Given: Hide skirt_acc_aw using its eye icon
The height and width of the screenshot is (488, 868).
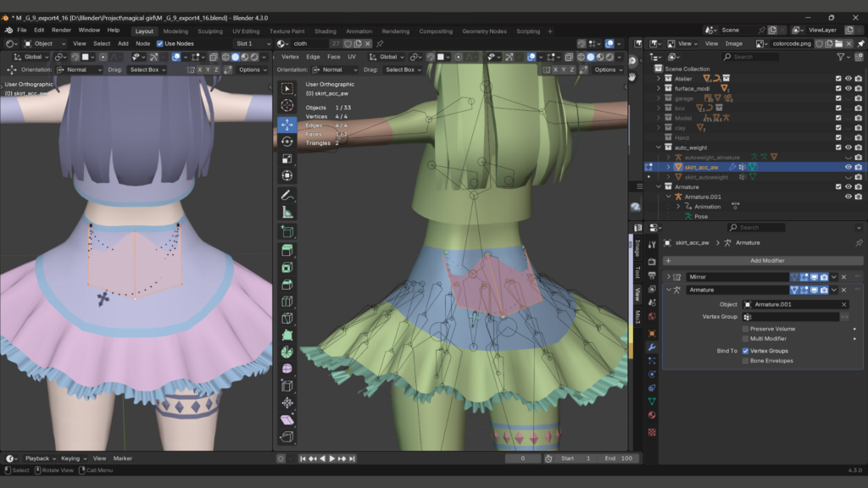Looking at the screenshot, I should pos(848,167).
